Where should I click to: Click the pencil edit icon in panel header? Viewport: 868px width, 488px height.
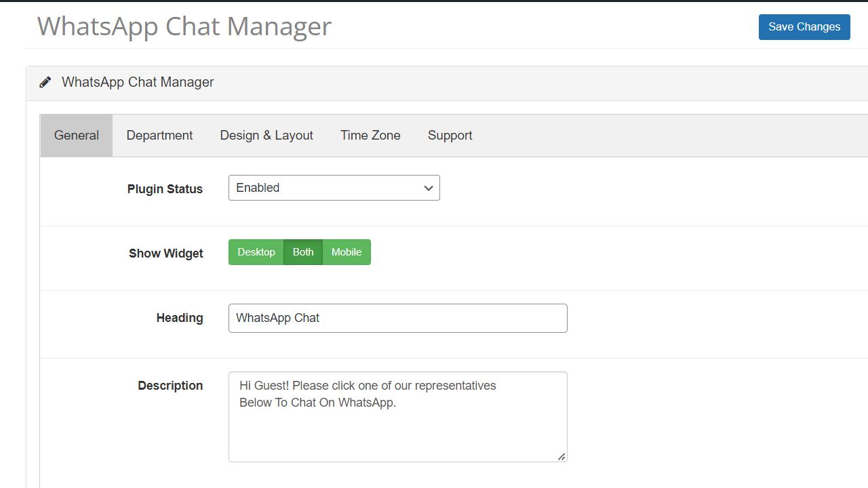click(45, 83)
